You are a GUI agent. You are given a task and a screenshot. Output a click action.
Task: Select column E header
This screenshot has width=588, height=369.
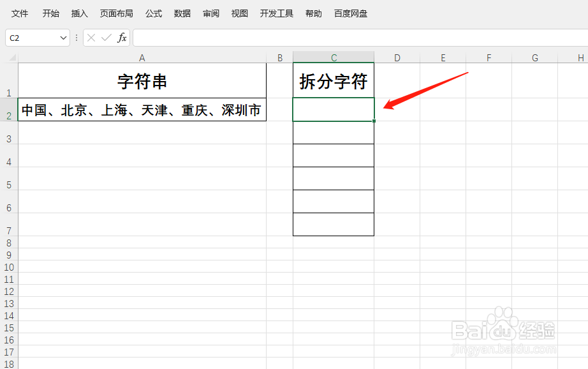tap(443, 57)
